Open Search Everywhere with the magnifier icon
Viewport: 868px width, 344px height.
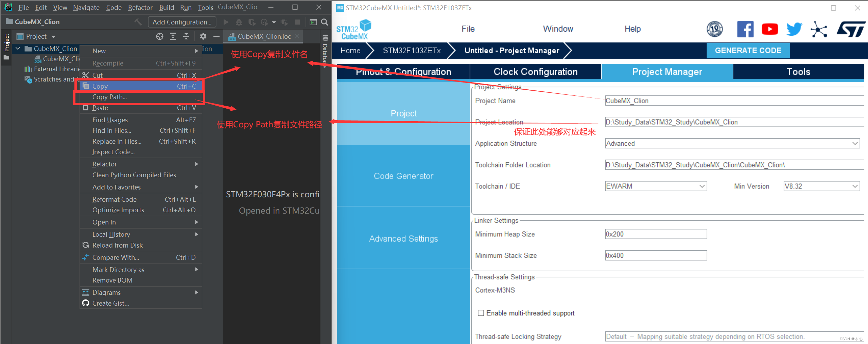325,22
